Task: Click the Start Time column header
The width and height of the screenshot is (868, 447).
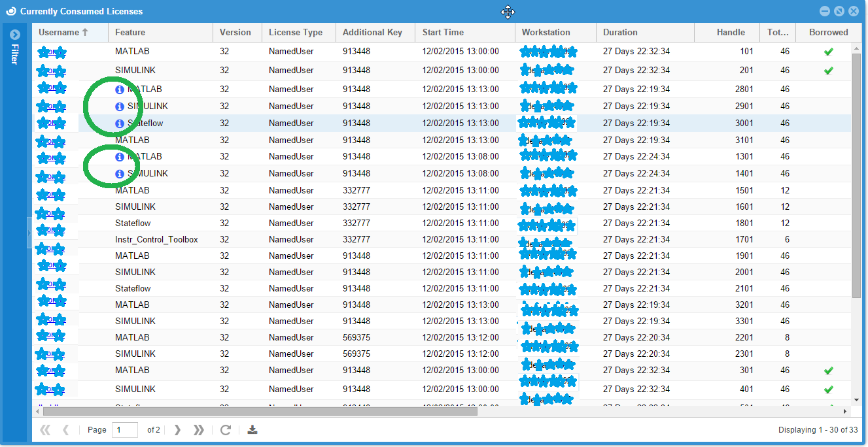Action: click(443, 33)
